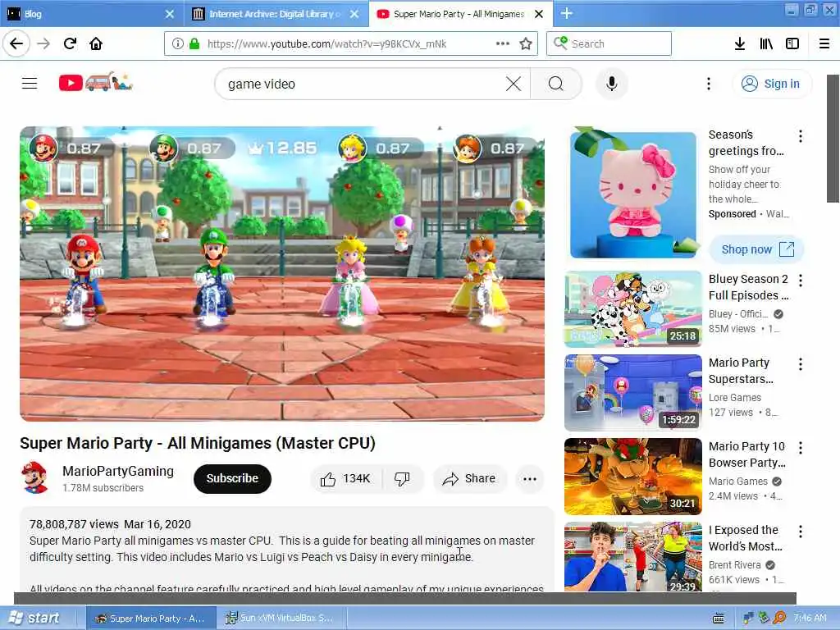
Task: Close the Blog tab
Action: 169,14
